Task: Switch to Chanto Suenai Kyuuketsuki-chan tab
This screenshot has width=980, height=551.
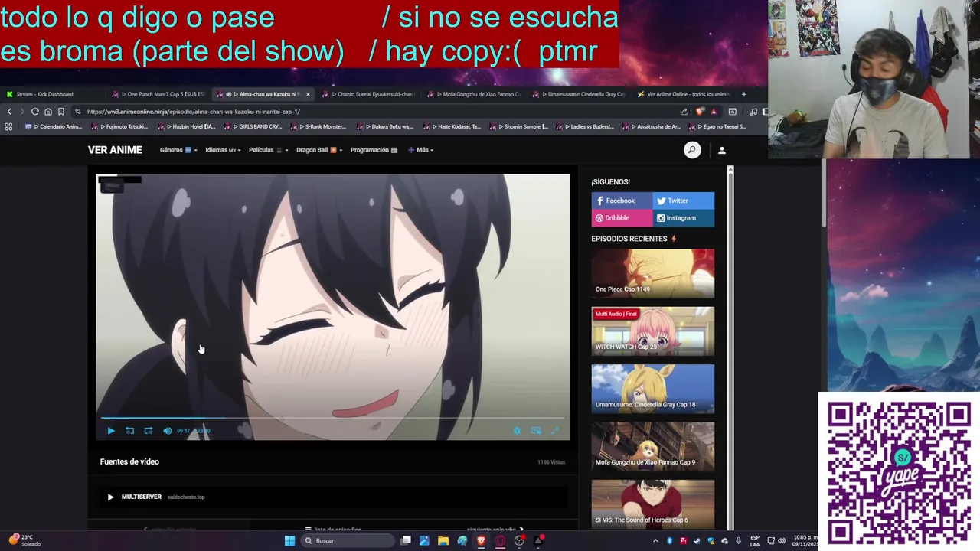Action: (x=370, y=94)
